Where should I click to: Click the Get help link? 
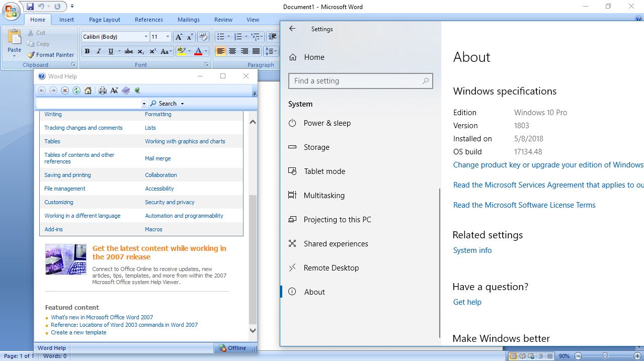[x=466, y=302]
